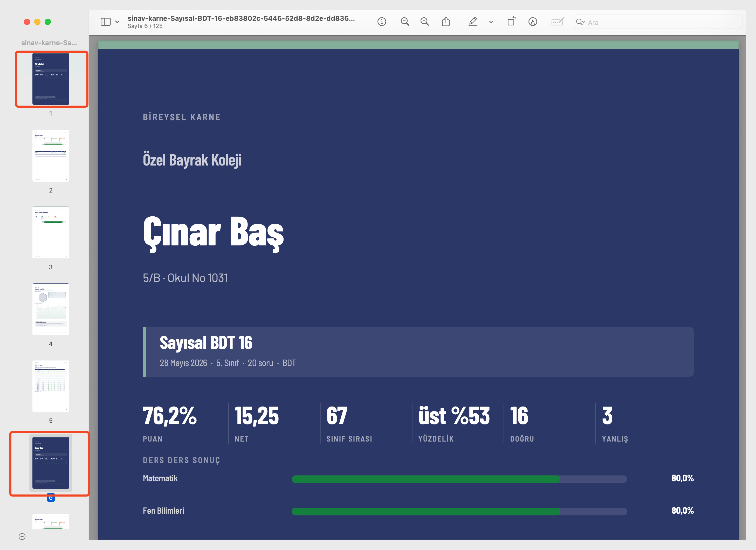The image size is (756, 550).
Task: Click the 16 DOĞRU value
Action: point(519,416)
